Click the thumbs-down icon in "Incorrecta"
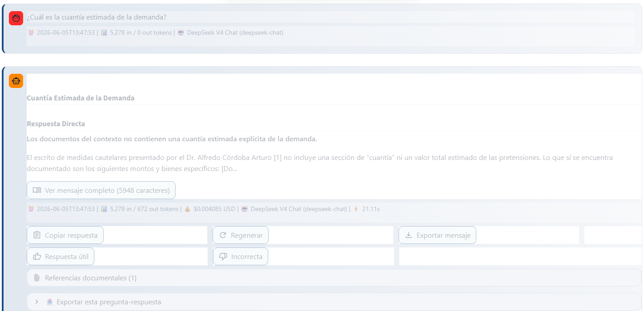The width and height of the screenshot is (644, 311). [x=223, y=256]
